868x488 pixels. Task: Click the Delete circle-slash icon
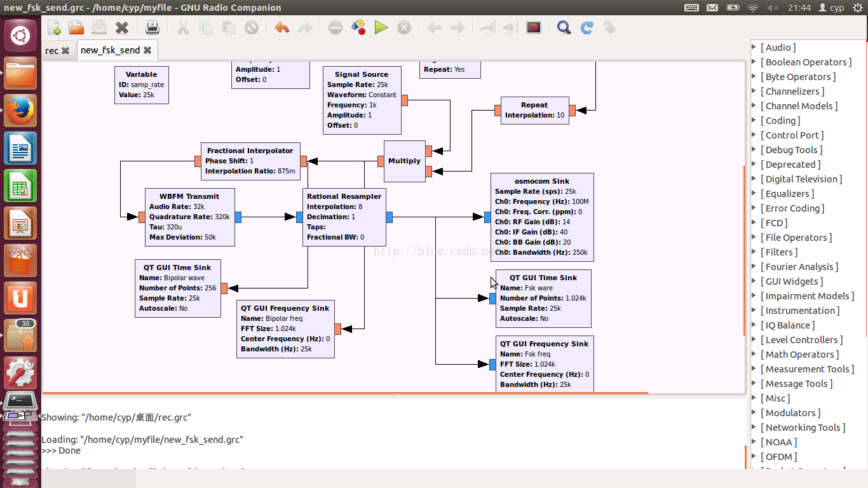[252, 27]
